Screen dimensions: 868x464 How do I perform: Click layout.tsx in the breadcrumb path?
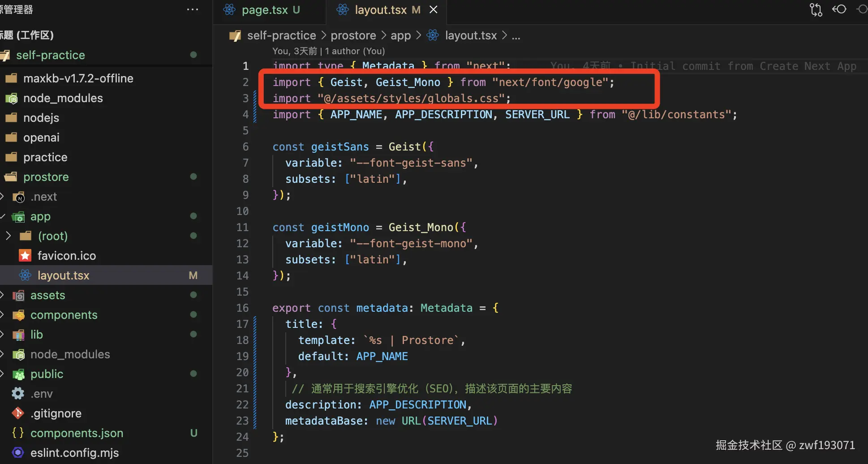pos(471,35)
